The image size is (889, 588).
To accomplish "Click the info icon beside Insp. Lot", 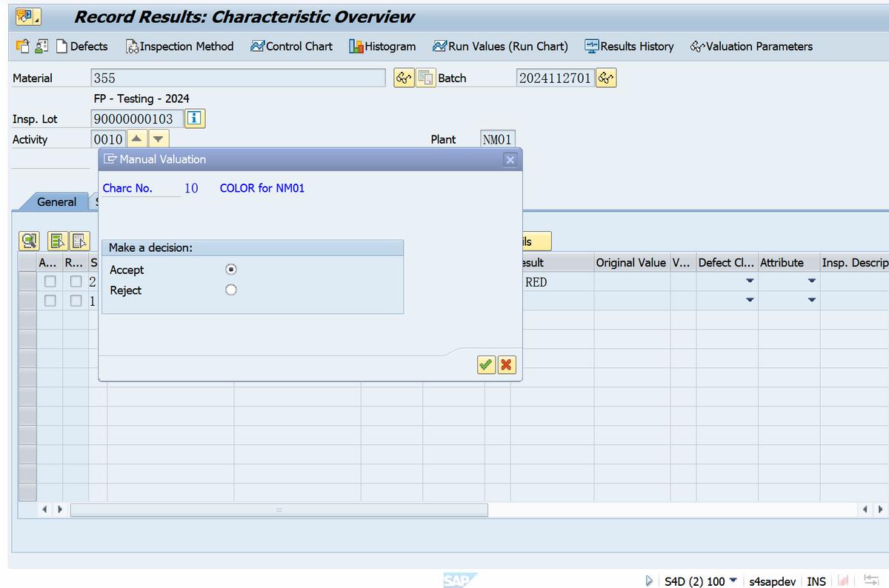I will tap(194, 118).
